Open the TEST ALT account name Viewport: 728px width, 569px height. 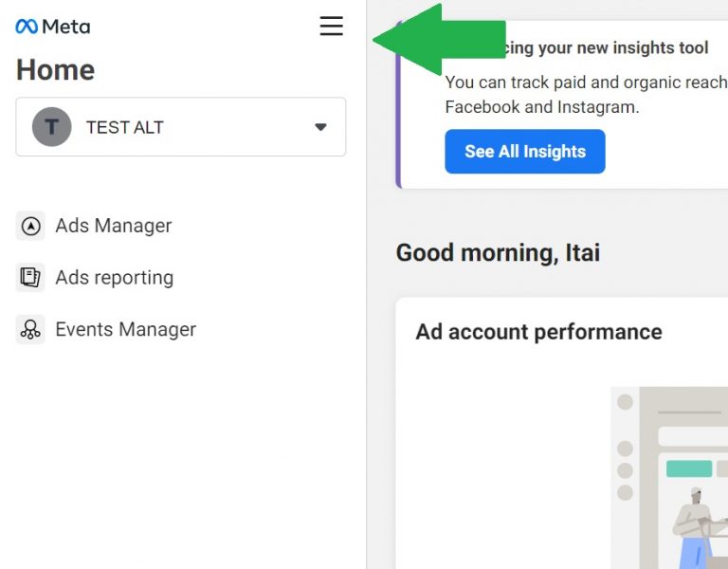point(125,127)
